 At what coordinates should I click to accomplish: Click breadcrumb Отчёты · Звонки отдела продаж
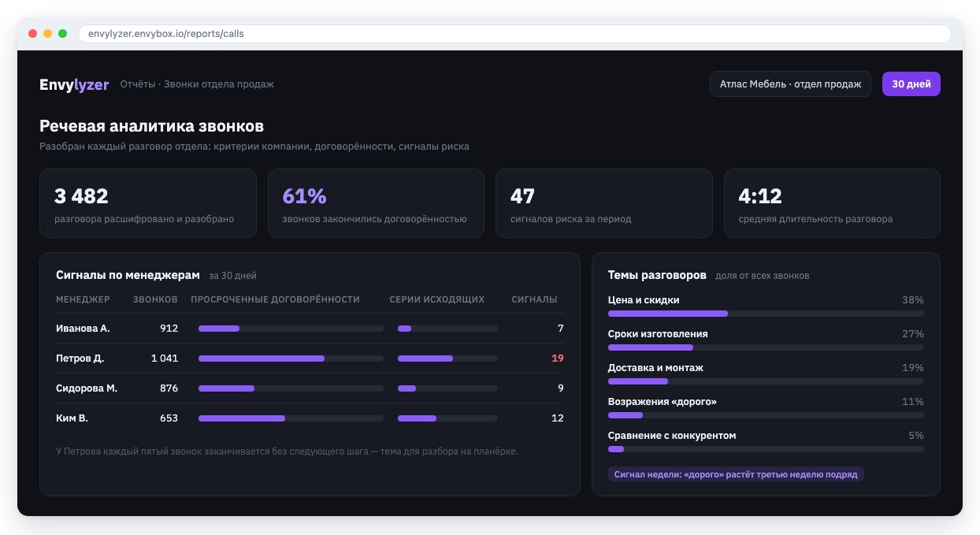tap(197, 84)
